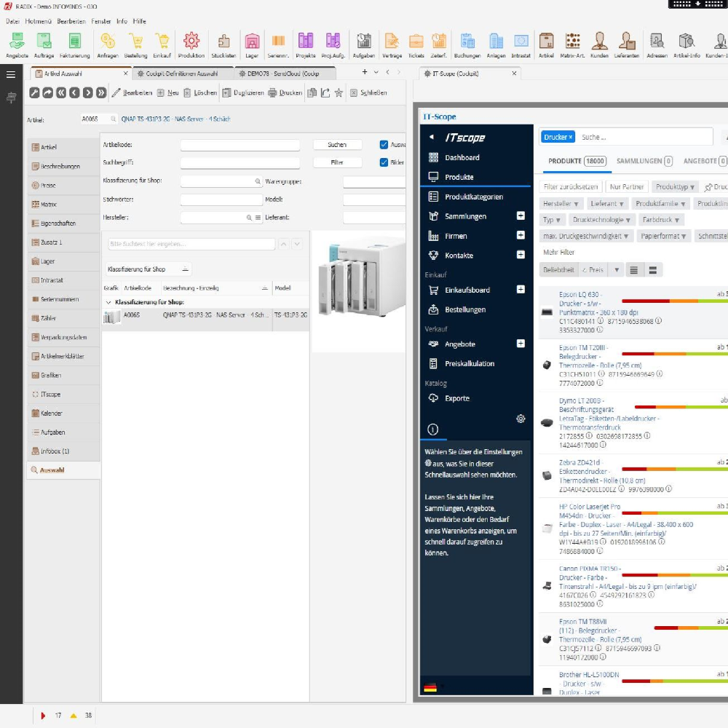Enable the Nur Partner filter
This screenshot has height=728, width=728.
click(x=627, y=186)
